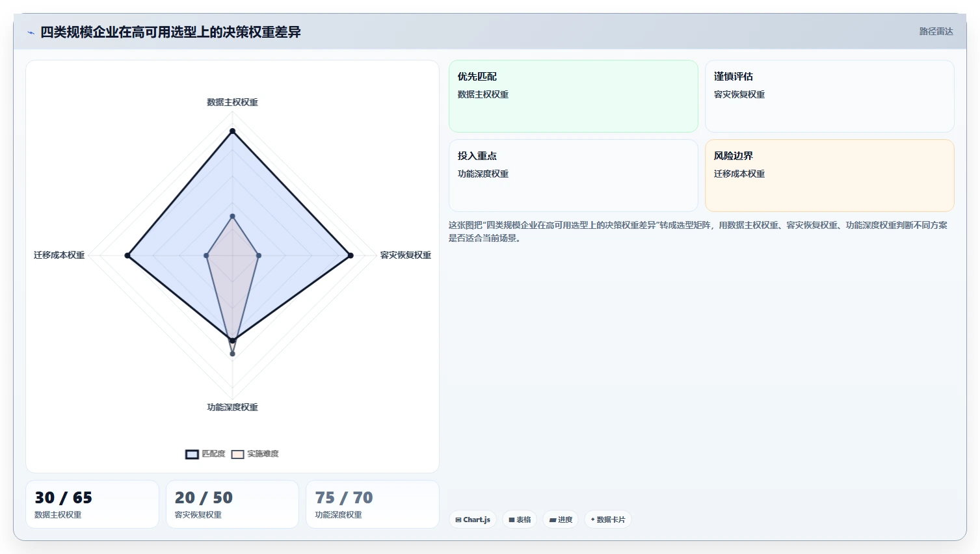Click 实施难度 data point on 容灾恢复权重 axis
Image resolution: width=980 pixels, height=554 pixels.
(259, 256)
